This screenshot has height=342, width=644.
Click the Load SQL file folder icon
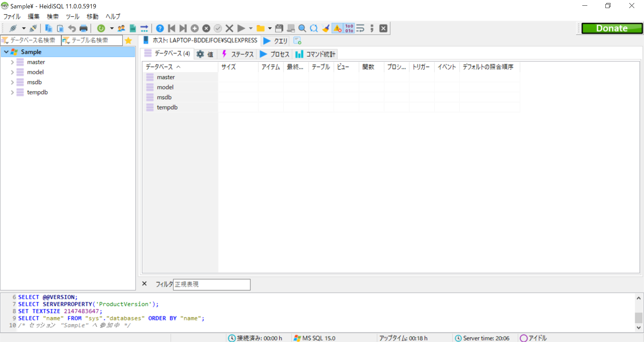coord(260,28)
